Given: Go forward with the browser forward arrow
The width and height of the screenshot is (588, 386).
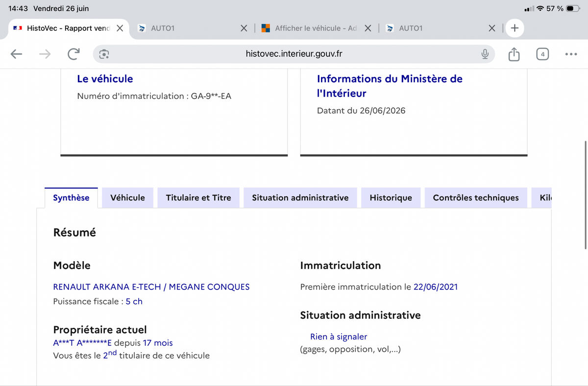Looking at the screenshot, I should pyautogui.click(x=45, y=54).
